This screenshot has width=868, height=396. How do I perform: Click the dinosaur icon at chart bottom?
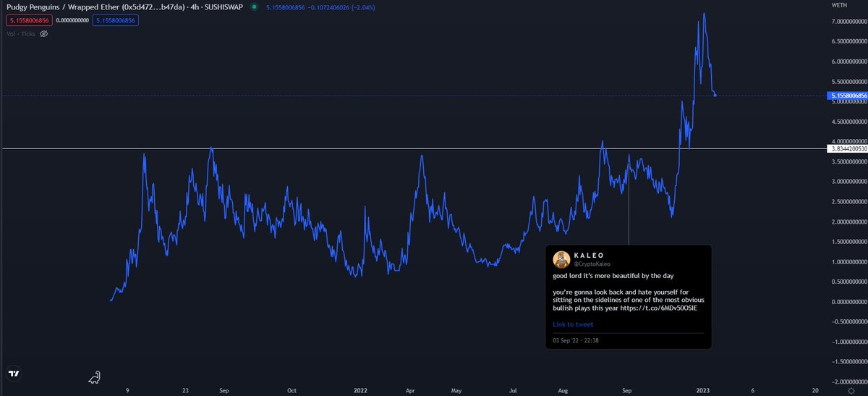[95, 376]
